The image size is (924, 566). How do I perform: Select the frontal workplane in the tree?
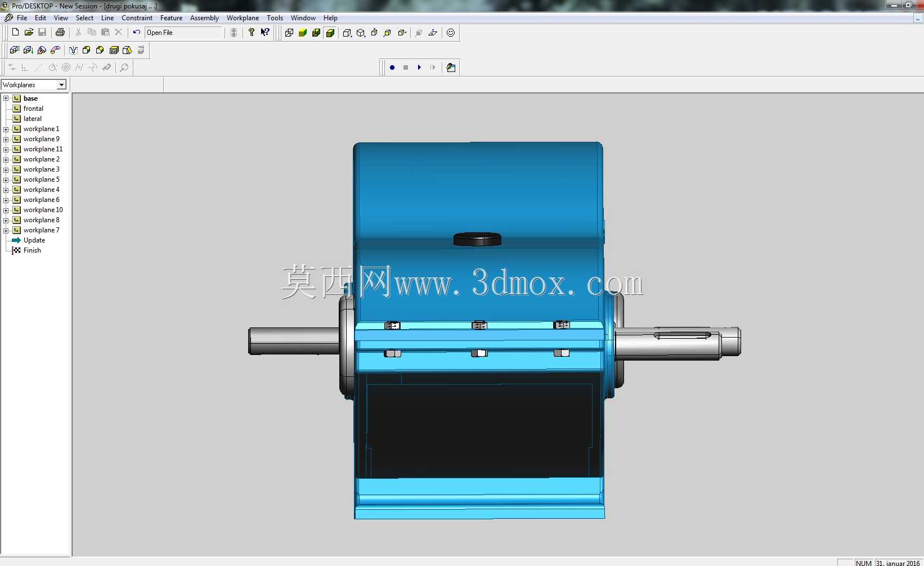33,109
